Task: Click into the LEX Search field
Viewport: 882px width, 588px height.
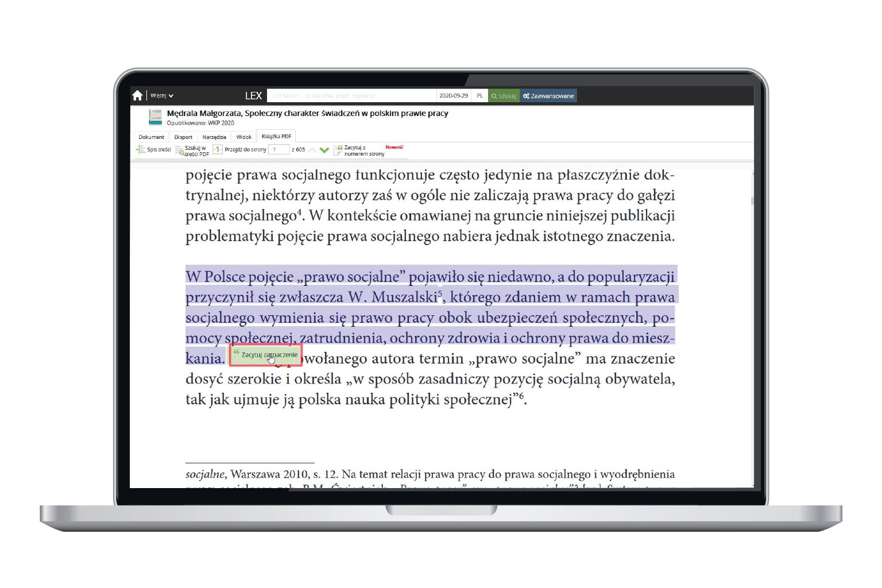Action: pos(351,96)
